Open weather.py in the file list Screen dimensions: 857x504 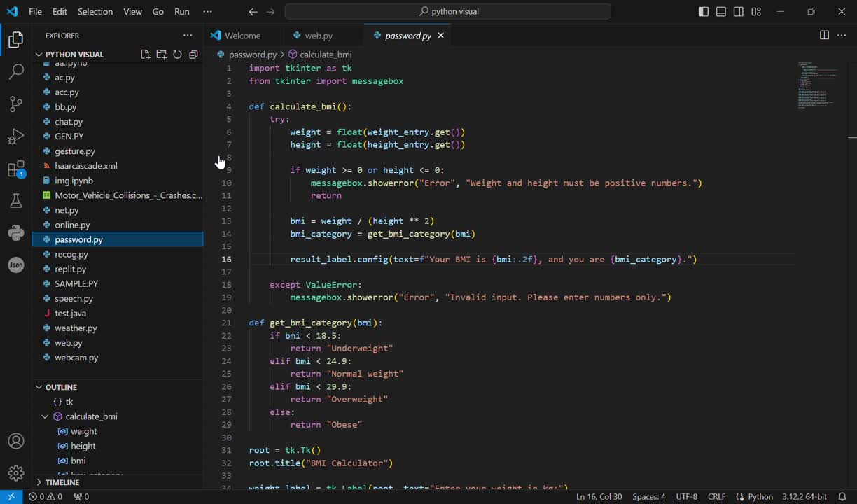coord(76,328)
